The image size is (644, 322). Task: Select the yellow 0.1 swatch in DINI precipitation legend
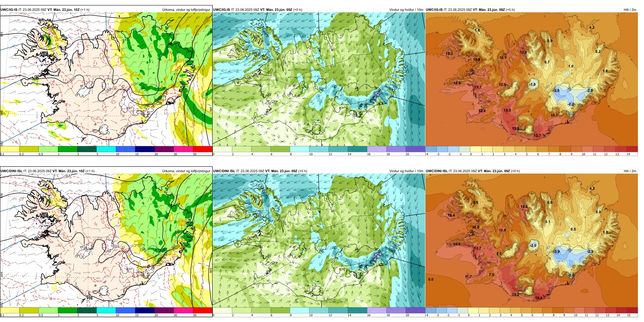(x=10, y=310)
